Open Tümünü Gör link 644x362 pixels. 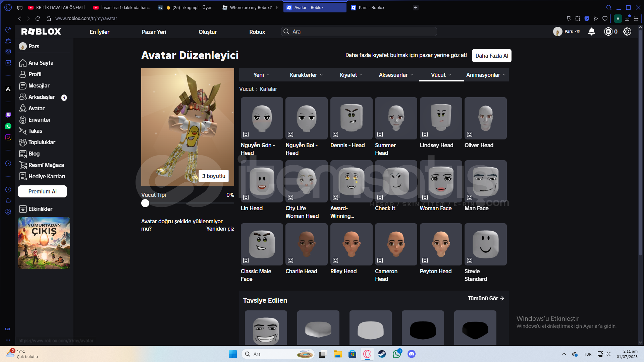486,298
